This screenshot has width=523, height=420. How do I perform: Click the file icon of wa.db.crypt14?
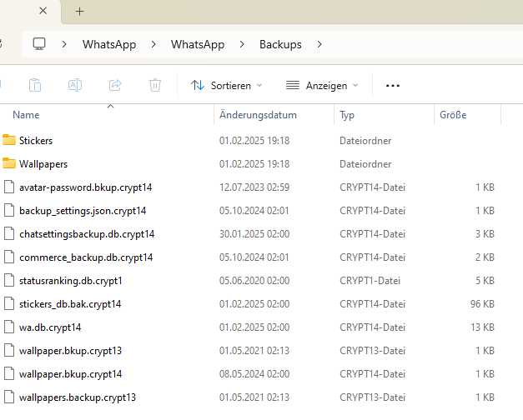pyautogui.click(x=9, y=327)
